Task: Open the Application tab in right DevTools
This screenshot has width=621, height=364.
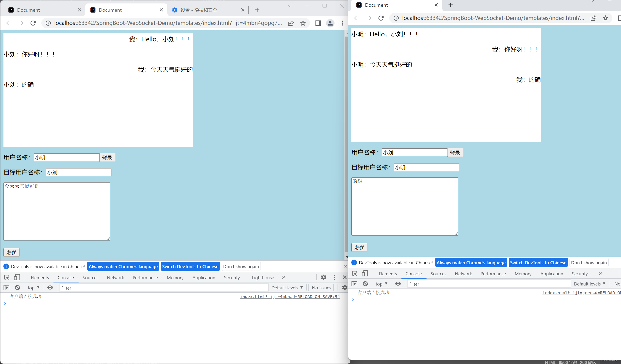Action: click(552, 274)
